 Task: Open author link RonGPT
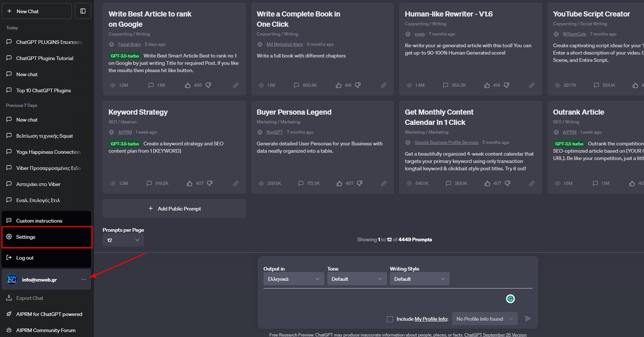[x=275, y=132]
